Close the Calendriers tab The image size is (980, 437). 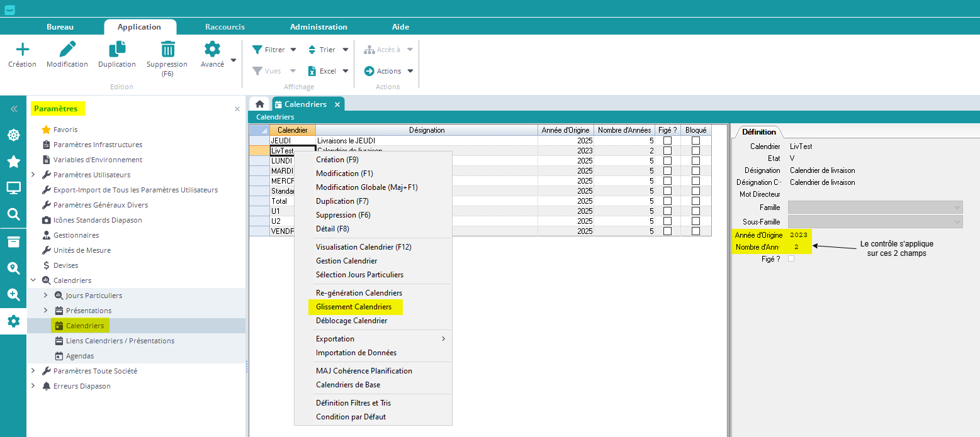pos(337,104)
